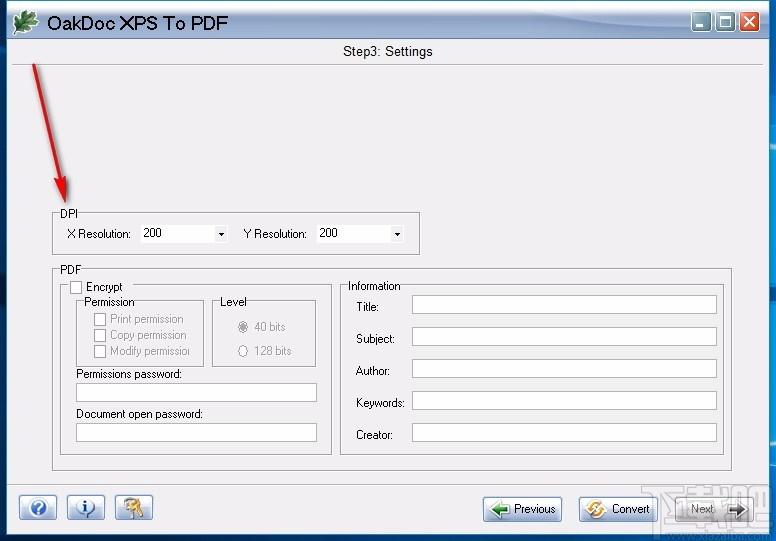Focus the Document open password field
The image size is (776, 541).
point(196,432)
